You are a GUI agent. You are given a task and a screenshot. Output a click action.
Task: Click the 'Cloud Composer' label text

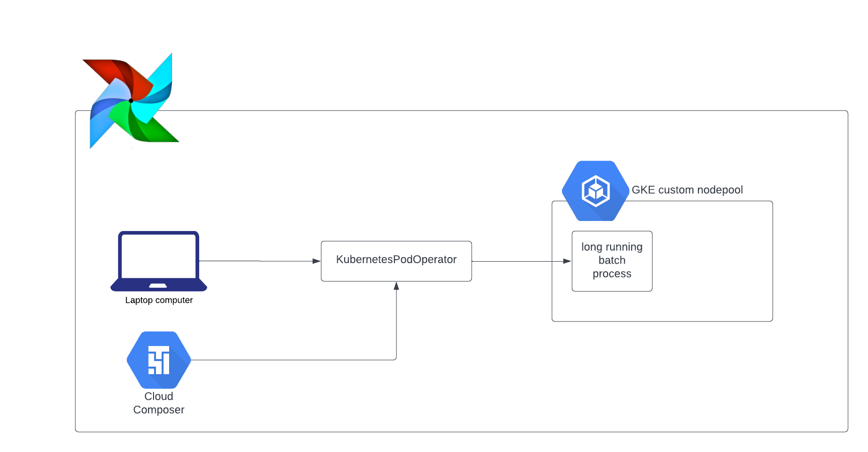[x=159, y=403]
